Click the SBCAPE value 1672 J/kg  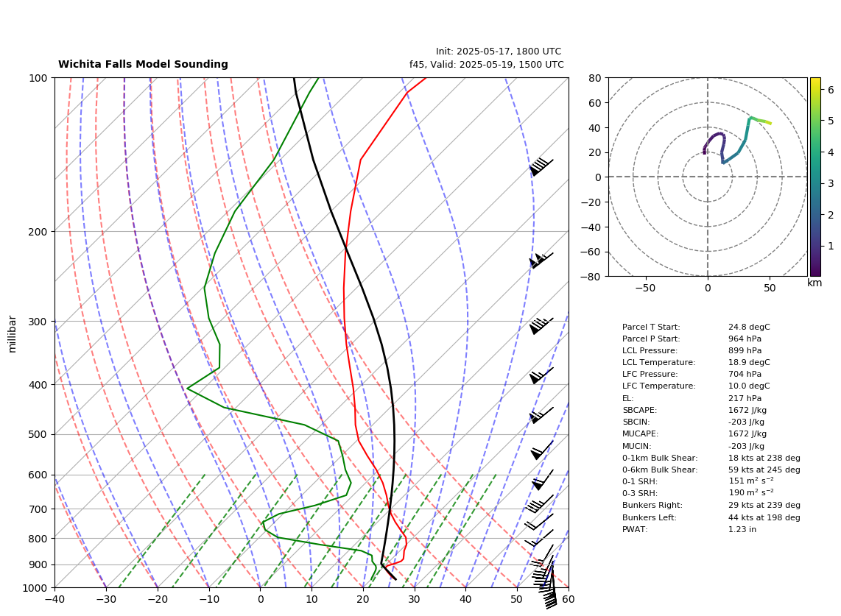point(747,410)
